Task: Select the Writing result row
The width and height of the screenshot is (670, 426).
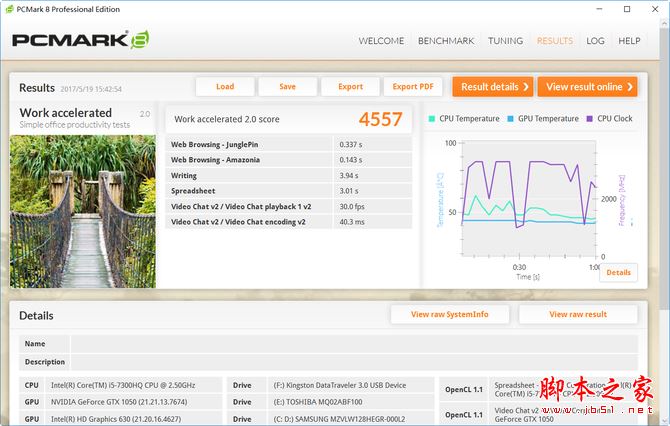Action: pyautogui.click(x=289, y=176)
